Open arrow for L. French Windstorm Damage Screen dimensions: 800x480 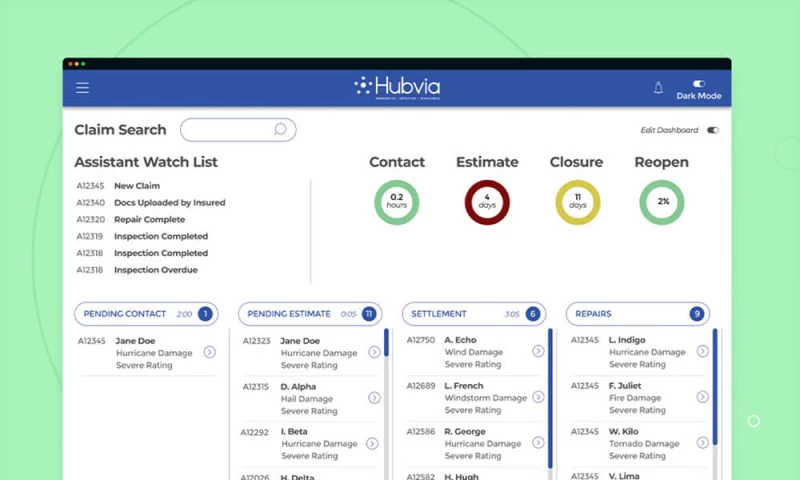click(538, 397)
